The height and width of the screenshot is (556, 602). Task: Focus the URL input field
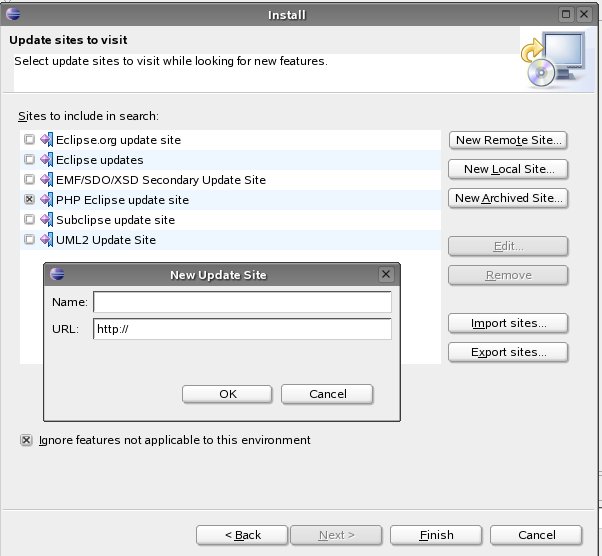click(242, 329)
